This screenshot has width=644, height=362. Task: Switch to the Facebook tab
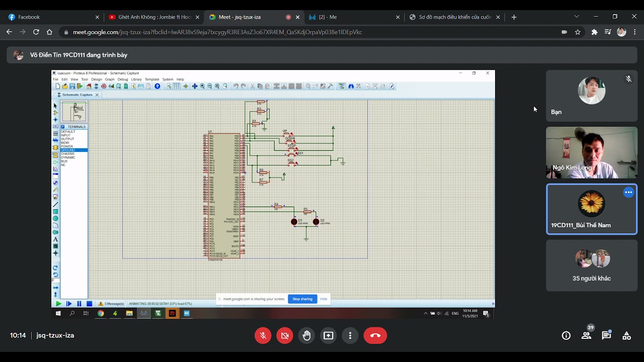click(x=29, y=17)
